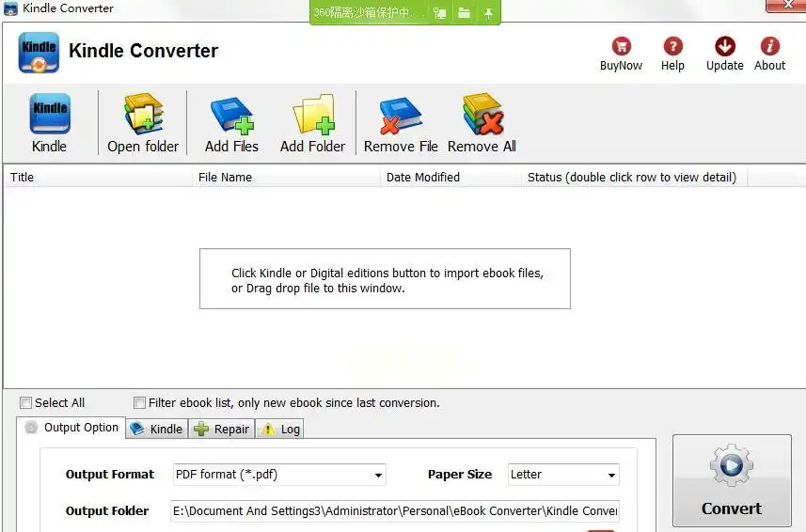Check the Select All checkbox
This screenshot has width=806, height=532.
(25, 402)
